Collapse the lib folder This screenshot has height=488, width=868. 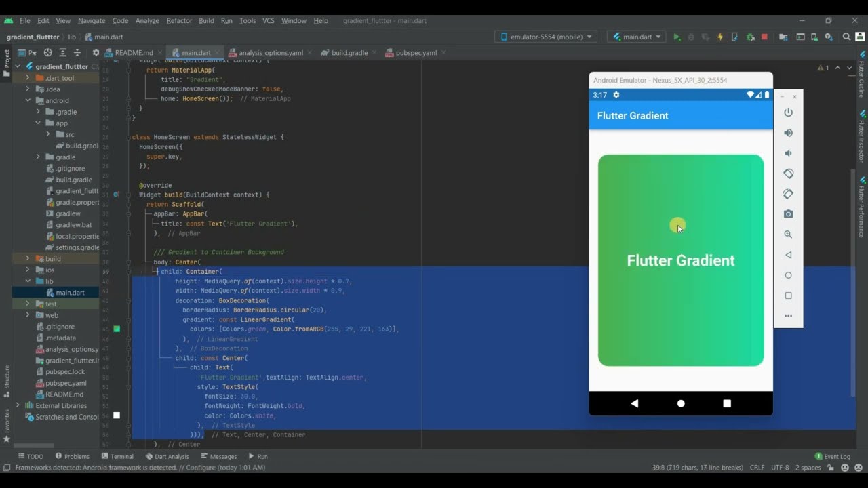click(x=28, y=281)
